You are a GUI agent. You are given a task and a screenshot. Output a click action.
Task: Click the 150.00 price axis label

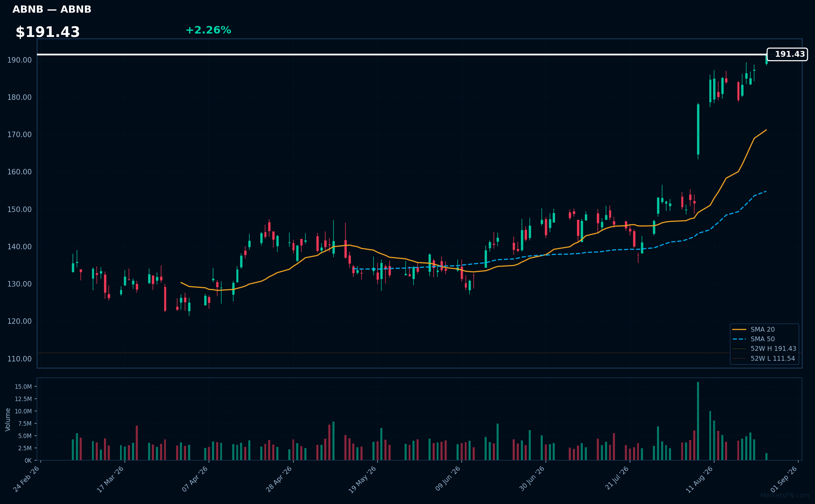pos(19,209)
